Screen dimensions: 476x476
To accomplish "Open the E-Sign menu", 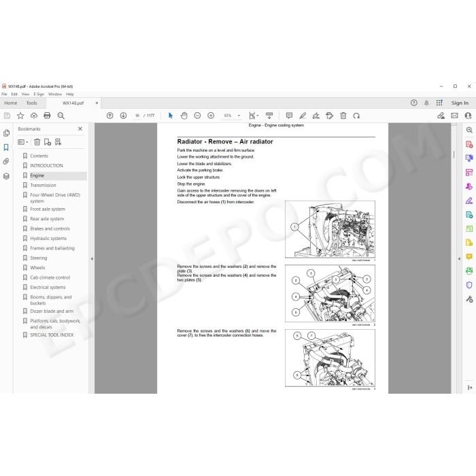I will 39,94.
